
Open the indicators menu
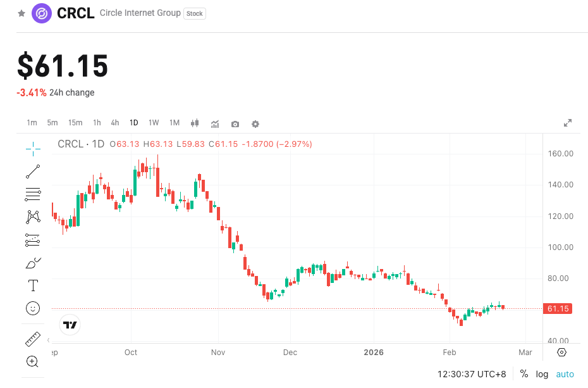(215, 124)
